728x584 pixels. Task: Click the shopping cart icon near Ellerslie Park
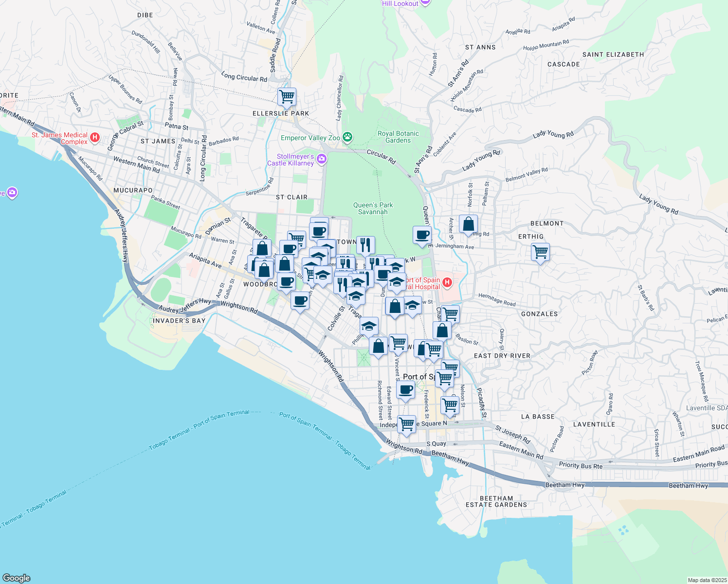coord(287,97)
